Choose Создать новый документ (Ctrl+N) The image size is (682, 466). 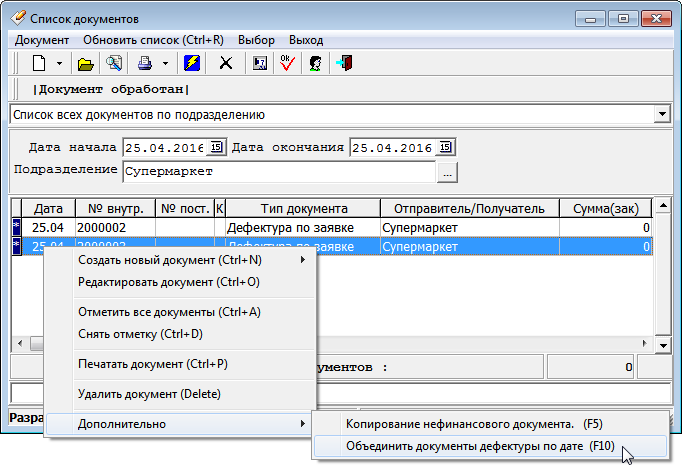pos(181,260)
